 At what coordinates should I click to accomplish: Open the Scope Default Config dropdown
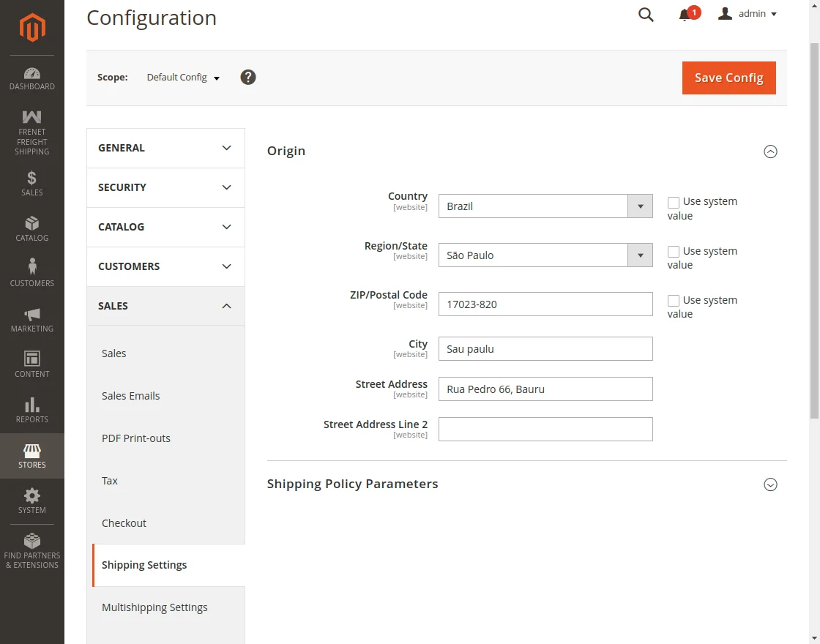coord(182,77)
